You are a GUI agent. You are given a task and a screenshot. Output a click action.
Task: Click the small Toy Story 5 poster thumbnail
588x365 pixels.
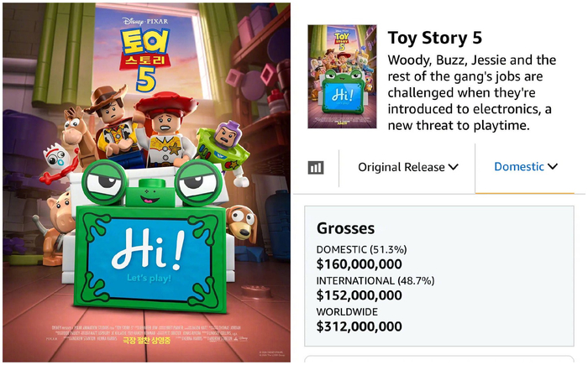pyautogui.click(x=342, y=76)
